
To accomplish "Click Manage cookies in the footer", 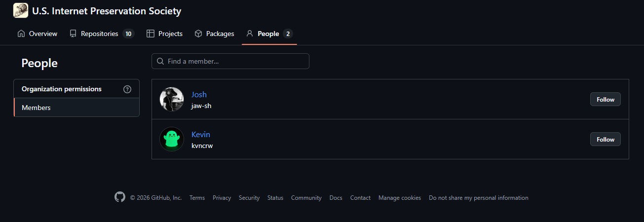I will click(399, 198).
